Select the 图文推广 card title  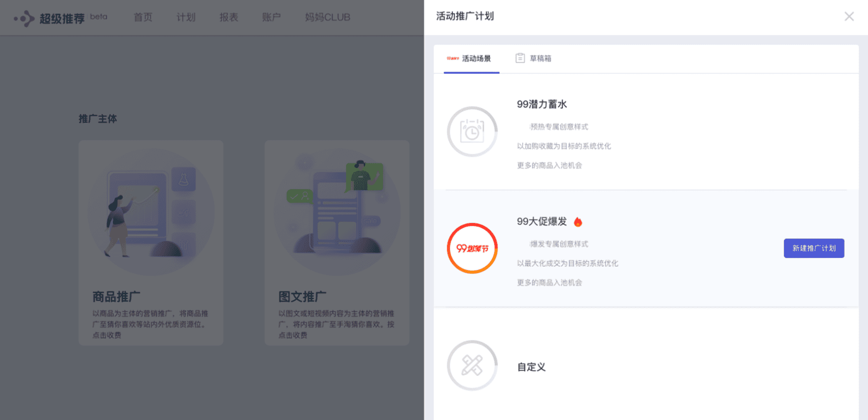(302, 297)
